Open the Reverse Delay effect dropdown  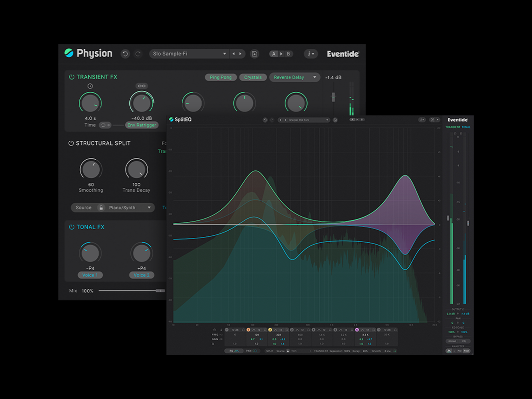point(295,77)
